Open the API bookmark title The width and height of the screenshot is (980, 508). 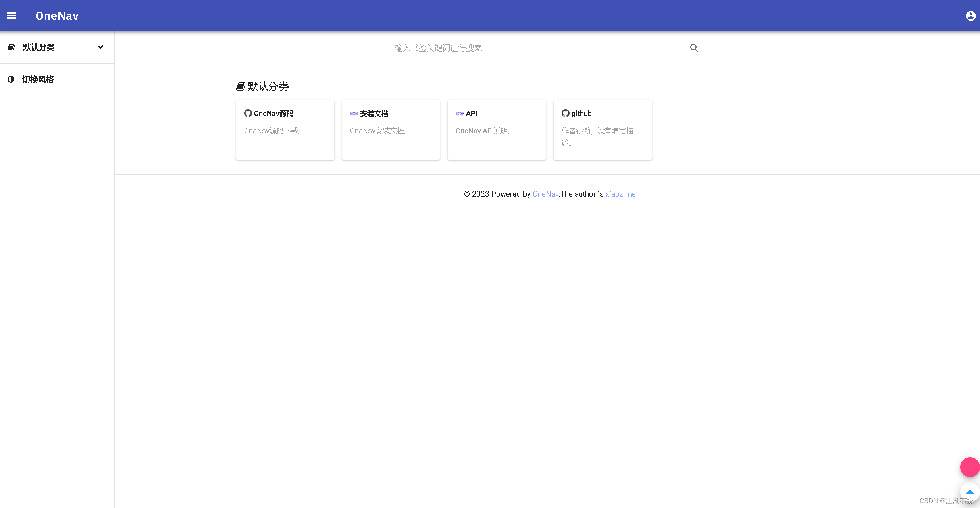(472, 114)
